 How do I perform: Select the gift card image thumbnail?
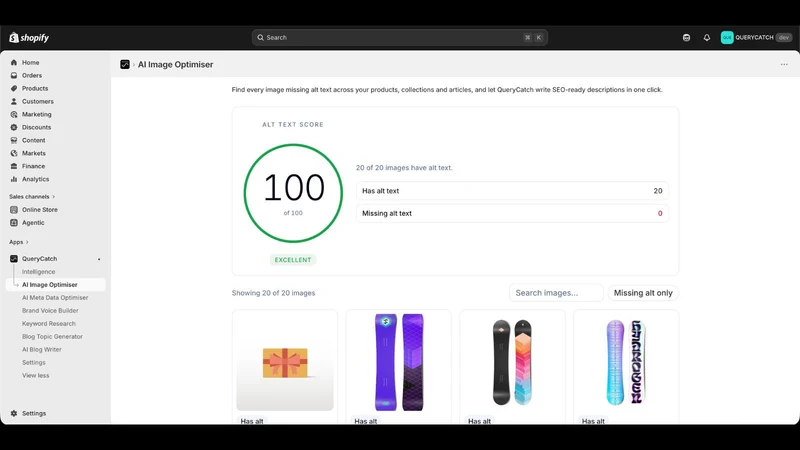pyautogui.click(x=285, y=362)
